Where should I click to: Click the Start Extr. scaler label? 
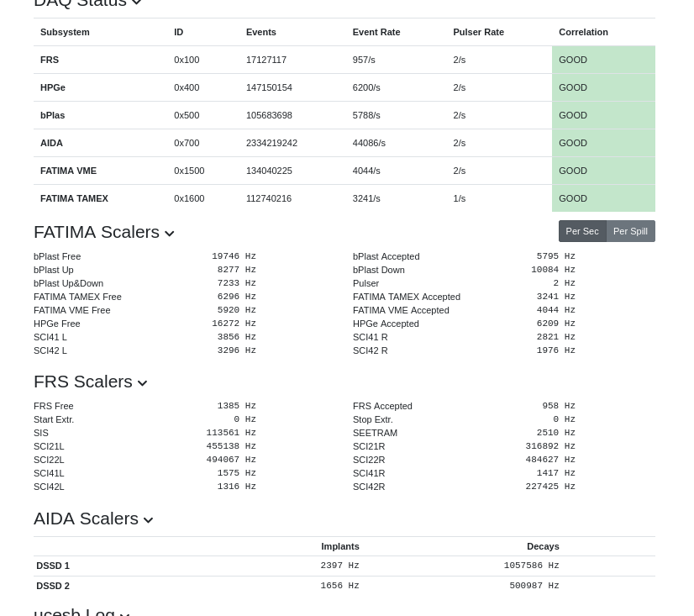tap(54, 419)
